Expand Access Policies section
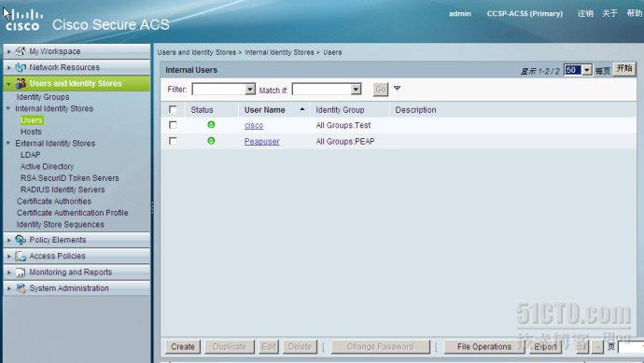Screen dimensions: 644x363 coord(9,257)
